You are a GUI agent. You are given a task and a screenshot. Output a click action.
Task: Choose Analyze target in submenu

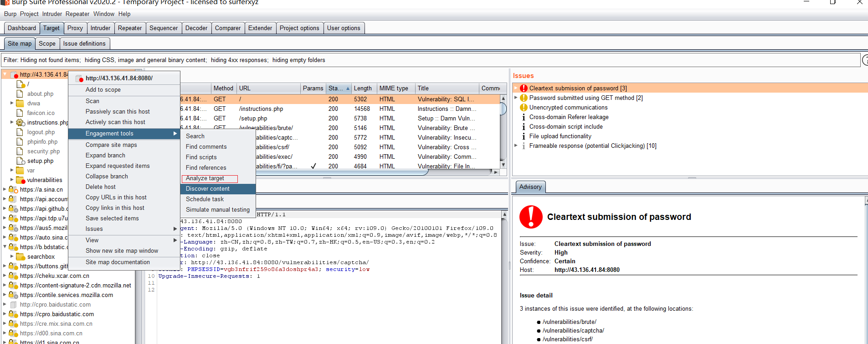218,178
